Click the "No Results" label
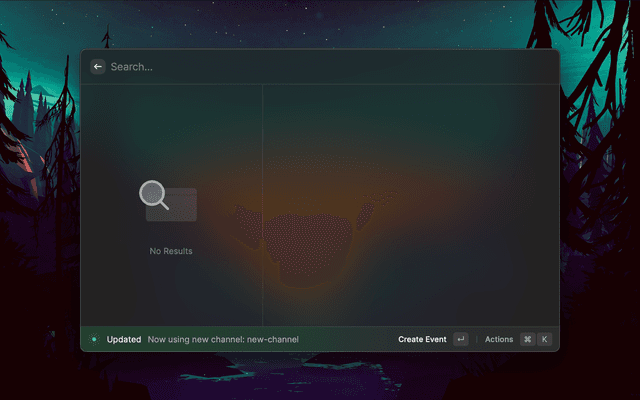 [171, 251]
